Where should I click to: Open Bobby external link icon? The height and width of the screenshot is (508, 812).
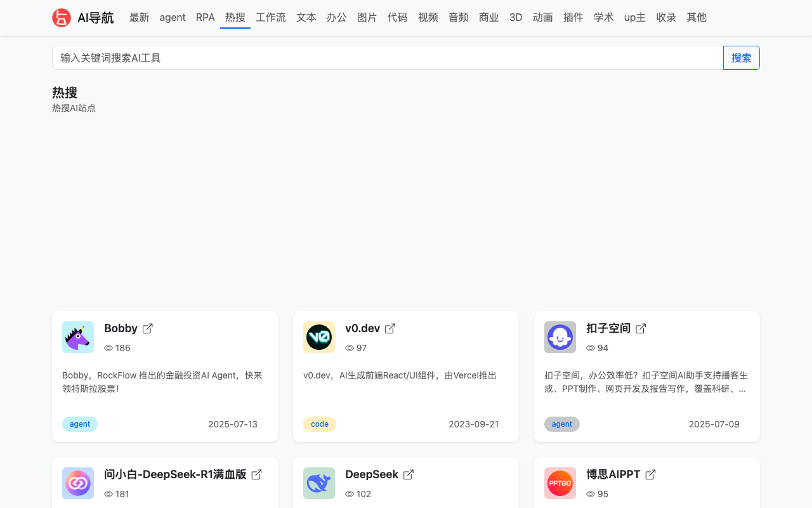point(148,328)
